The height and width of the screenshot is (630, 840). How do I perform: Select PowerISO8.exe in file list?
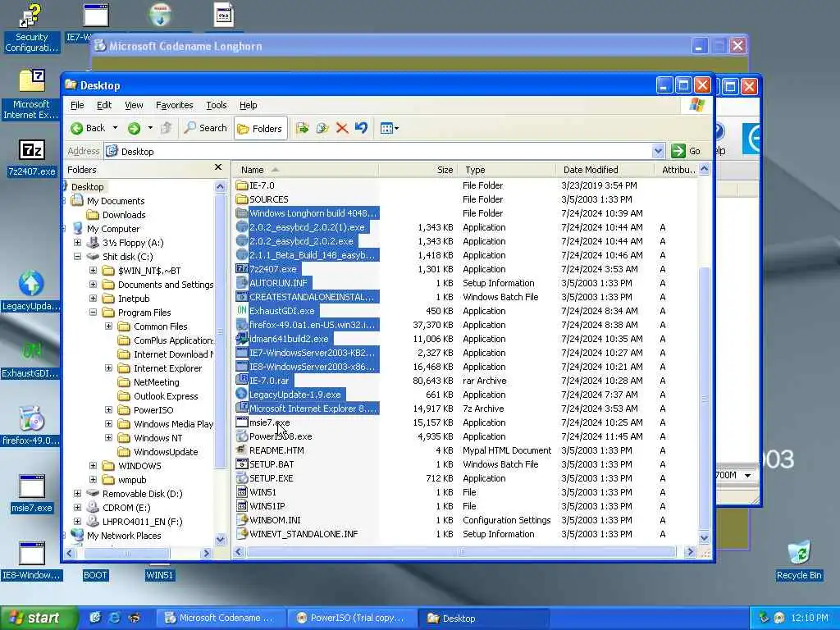pos(281,436)
